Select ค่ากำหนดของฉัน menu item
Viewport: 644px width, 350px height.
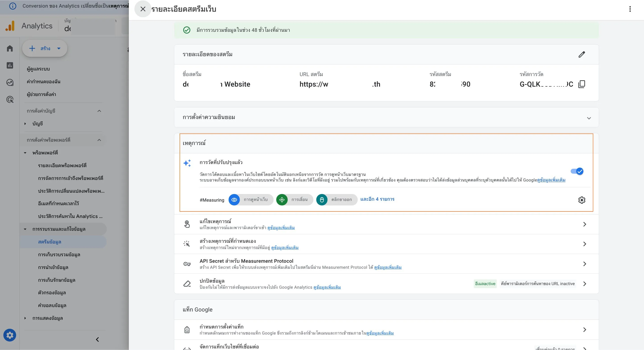click(43, 81)
